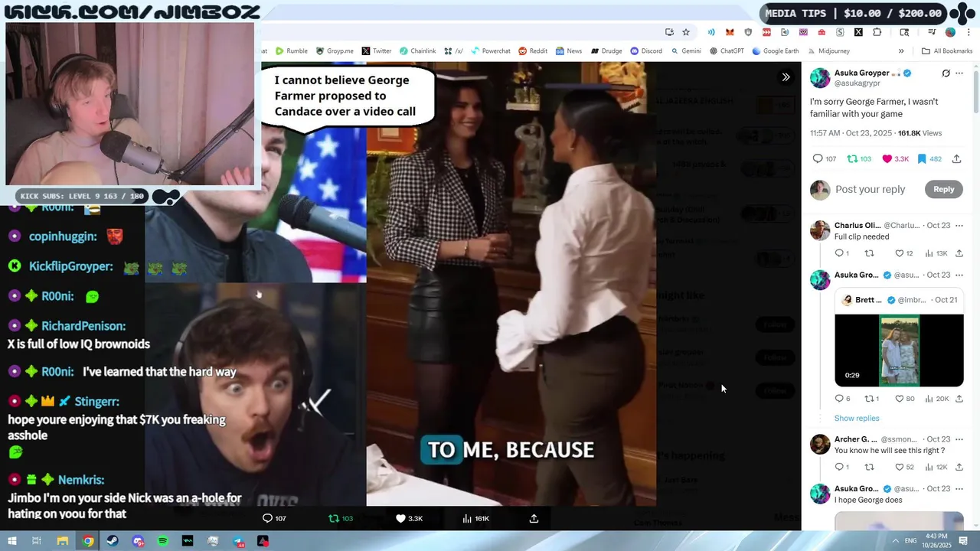This screenshot has width=980, height=551.
Task: Open more options on Archer G. reply
Action: pos(959,439)
